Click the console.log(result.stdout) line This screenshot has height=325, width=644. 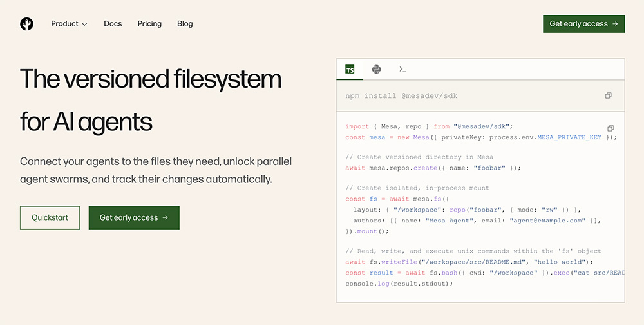[399, 284]
